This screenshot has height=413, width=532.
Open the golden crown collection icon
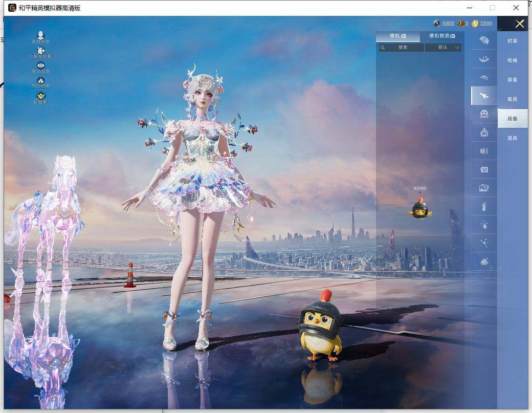click(x=41, y=96)
